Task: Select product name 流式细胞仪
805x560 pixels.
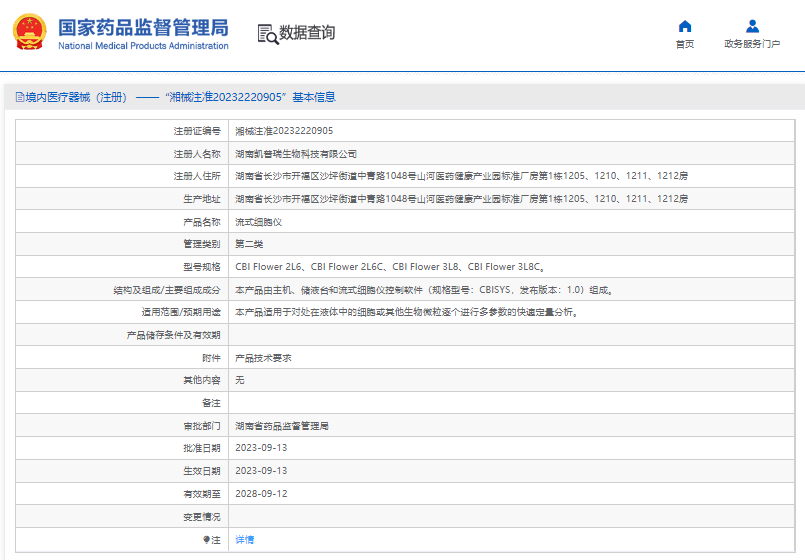Action: point(258,222)
